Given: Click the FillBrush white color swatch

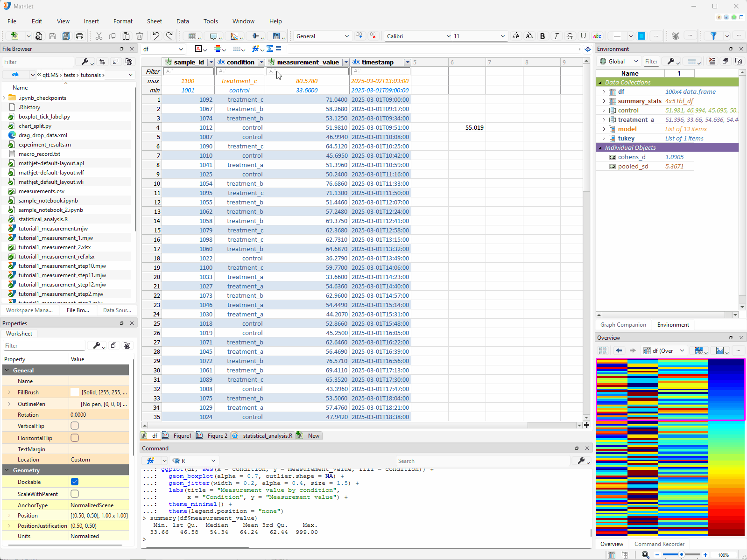Looking at the screenshot, I should (75, 392).
